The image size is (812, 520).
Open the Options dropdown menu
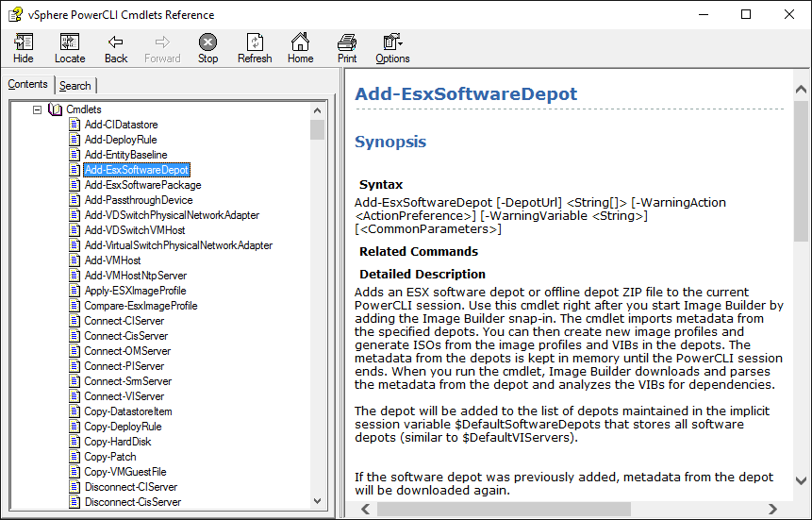(392, 48)
